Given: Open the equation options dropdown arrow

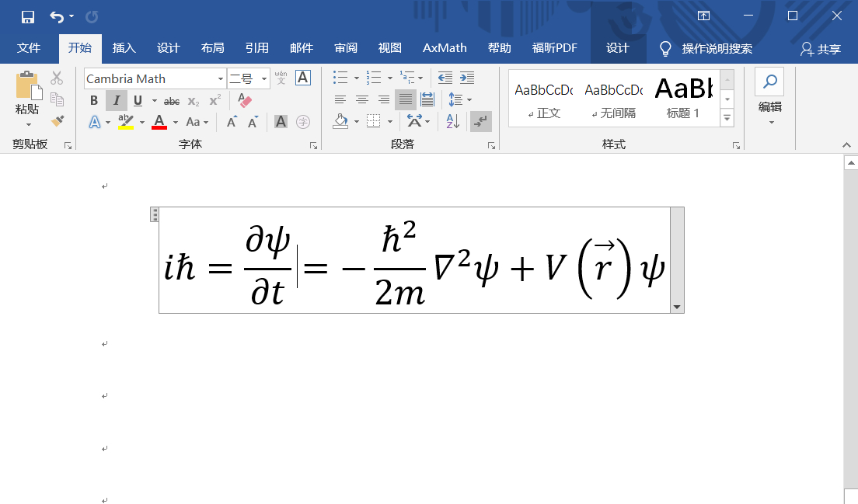Looking at the screenshot, I should tap(677, 308).
